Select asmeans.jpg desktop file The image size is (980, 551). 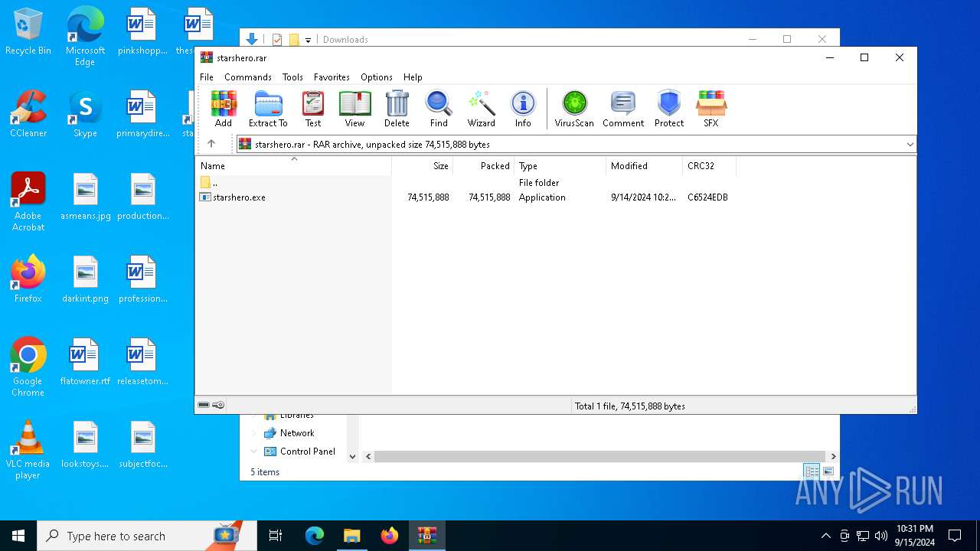(85, 197)
